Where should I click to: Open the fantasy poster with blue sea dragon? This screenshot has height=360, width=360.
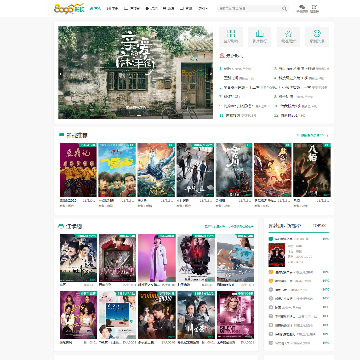click(x=156, y=170)
